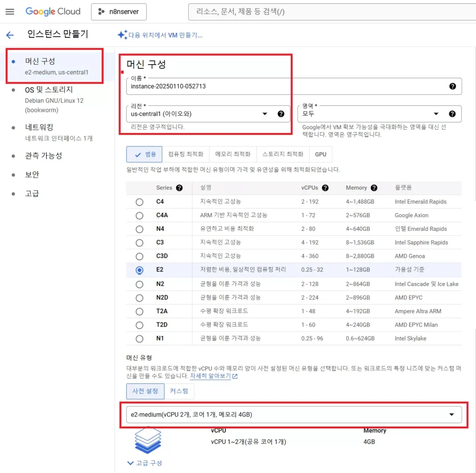Click 다음 위치에서 VM 만들기 link
Image resolution: width=476 pixels, height=473 pixels.
click(x=165, y=35)
